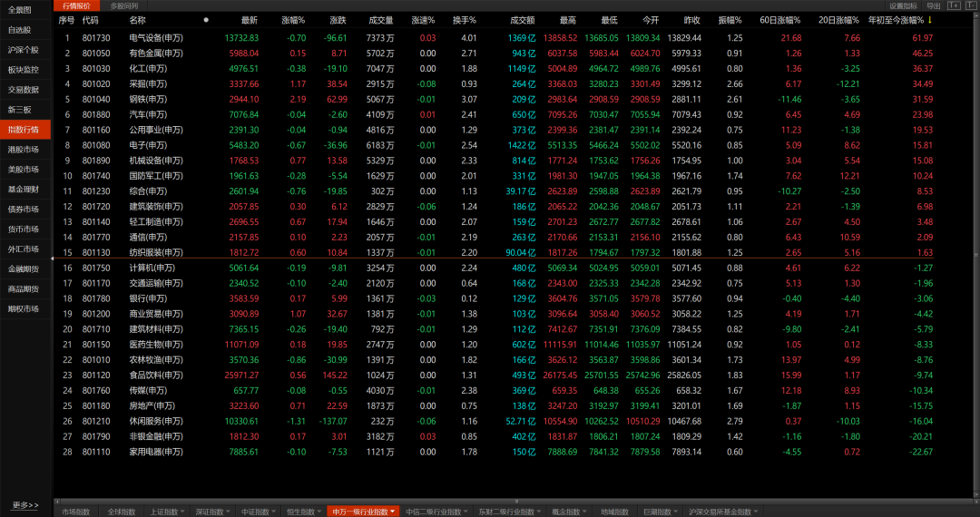The image size is (980, 517).
Task: Sort by the 60日涨幅% column header
Action: [780, 20]
